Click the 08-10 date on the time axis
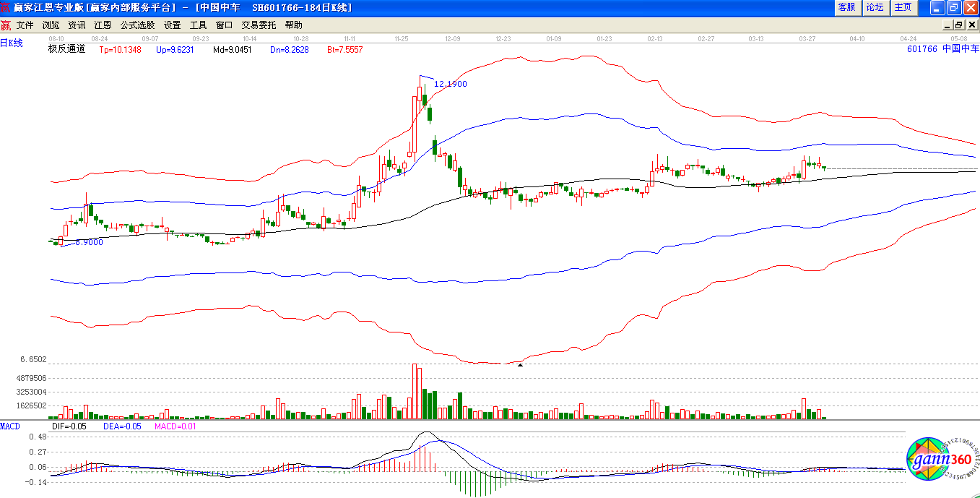This screenshot has width=980, height=498. tap(56, 38)
